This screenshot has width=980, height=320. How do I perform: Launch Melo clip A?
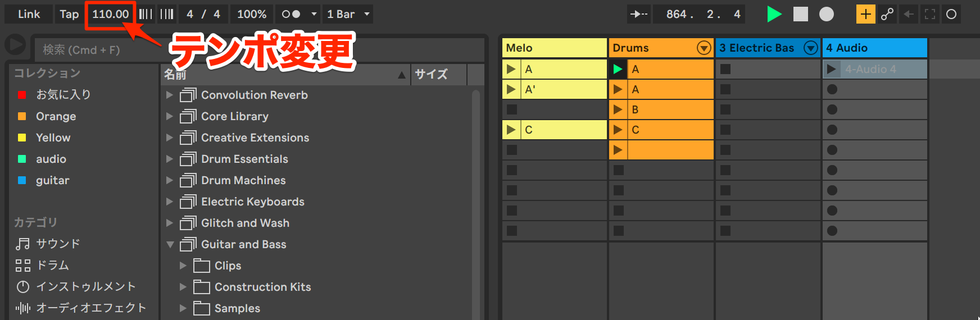pos(511,69)
